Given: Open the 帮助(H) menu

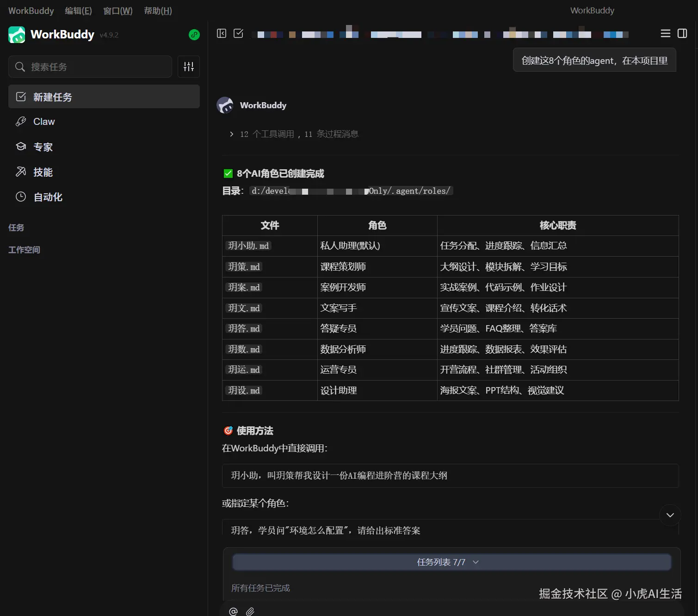Looking at the screenshot, I should [x=158, y=11].
